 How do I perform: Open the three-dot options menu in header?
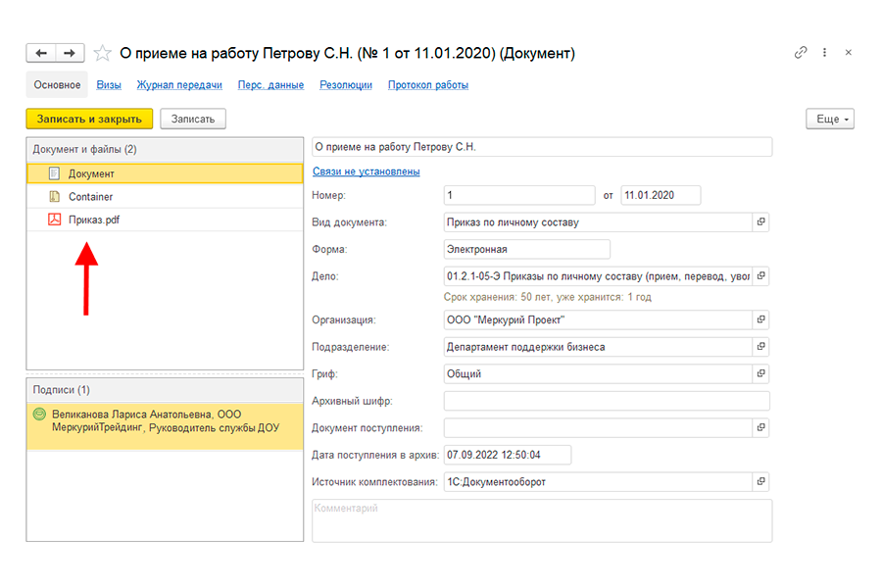coord(824,52)
